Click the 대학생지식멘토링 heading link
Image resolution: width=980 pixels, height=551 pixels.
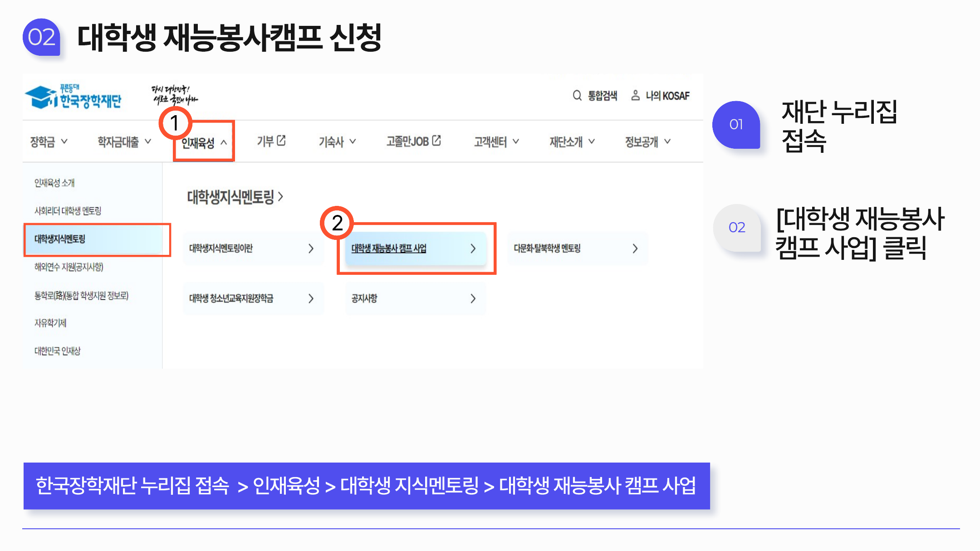click(x=230, y=197)
